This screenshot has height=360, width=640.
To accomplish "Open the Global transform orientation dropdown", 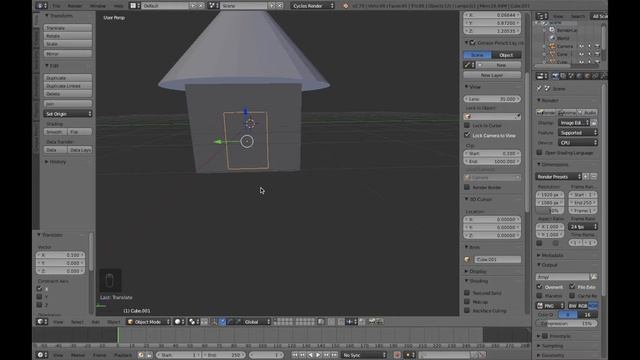I will [257, 322].
